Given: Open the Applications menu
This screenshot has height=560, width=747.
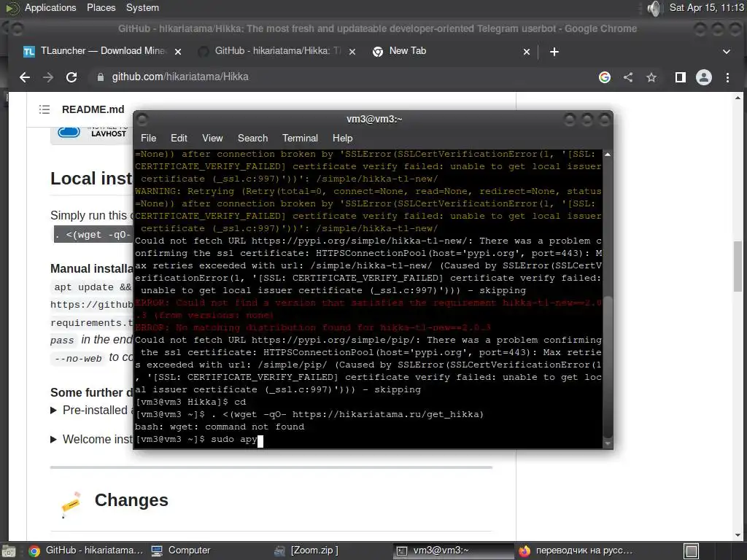Looking at the screenshot, I should pos(50,7).
